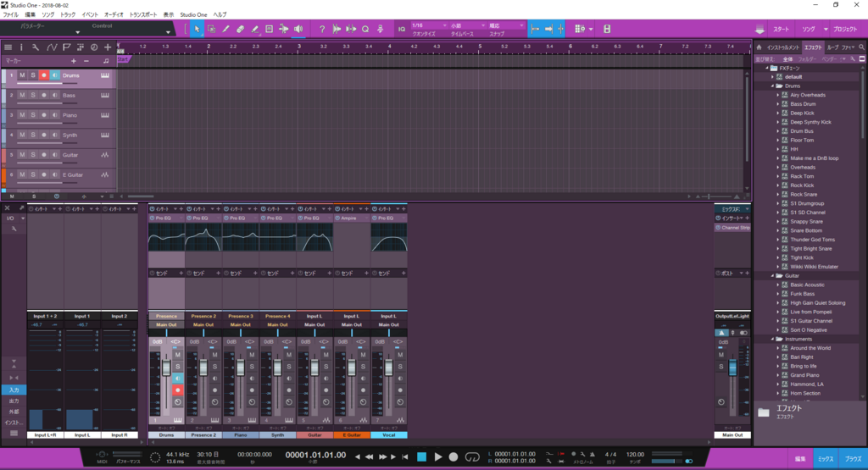Screen dimensions: 868x470
Task: Click the Snare Bottom preset
Action: tap(806, 230)
